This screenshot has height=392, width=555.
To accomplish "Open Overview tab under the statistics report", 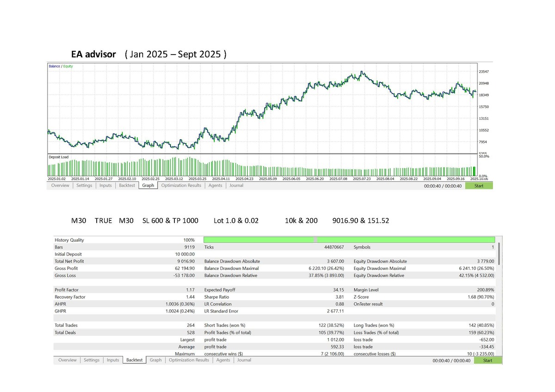I will [x=68, y=360].
